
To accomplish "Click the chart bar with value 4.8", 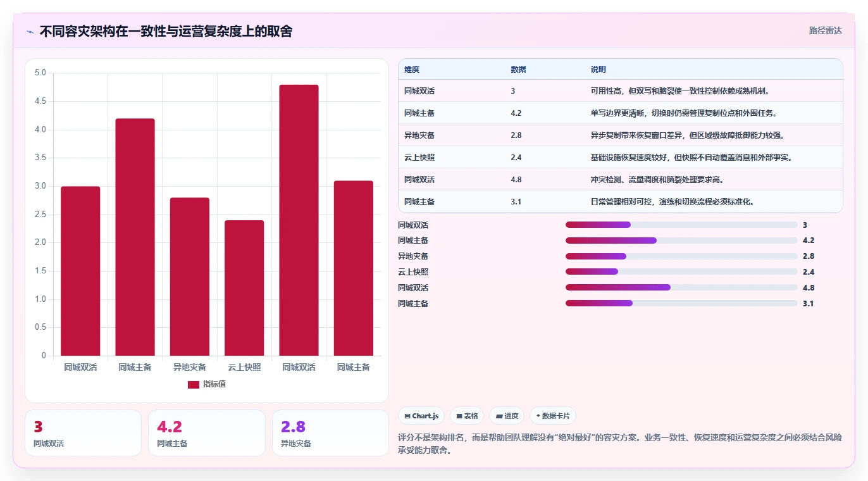I will coord(299,220).
